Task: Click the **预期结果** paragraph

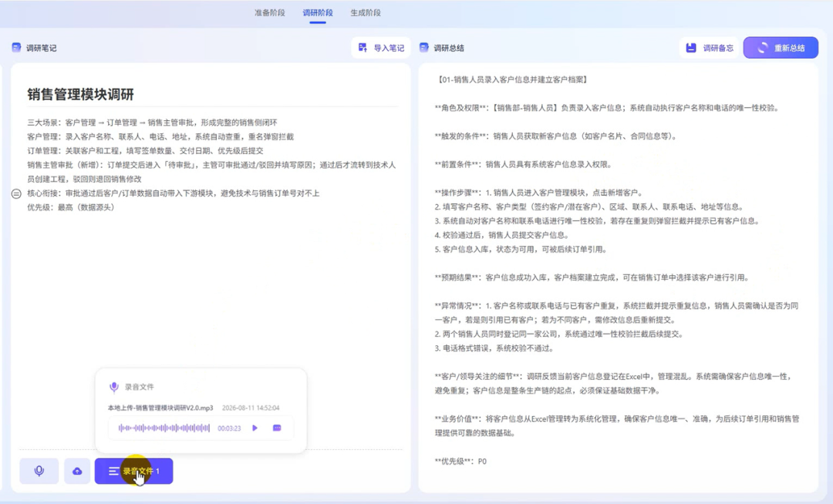Action: 592,277
